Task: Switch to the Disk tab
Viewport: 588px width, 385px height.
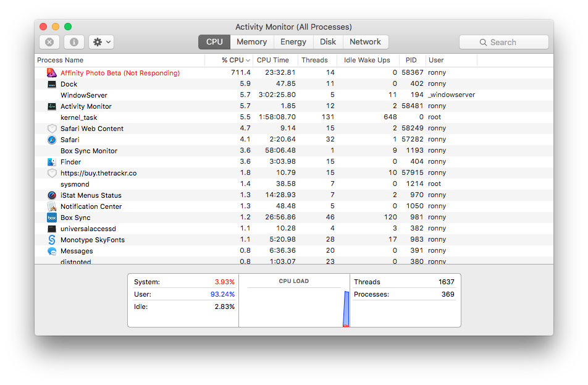Action: pos(328,42)
